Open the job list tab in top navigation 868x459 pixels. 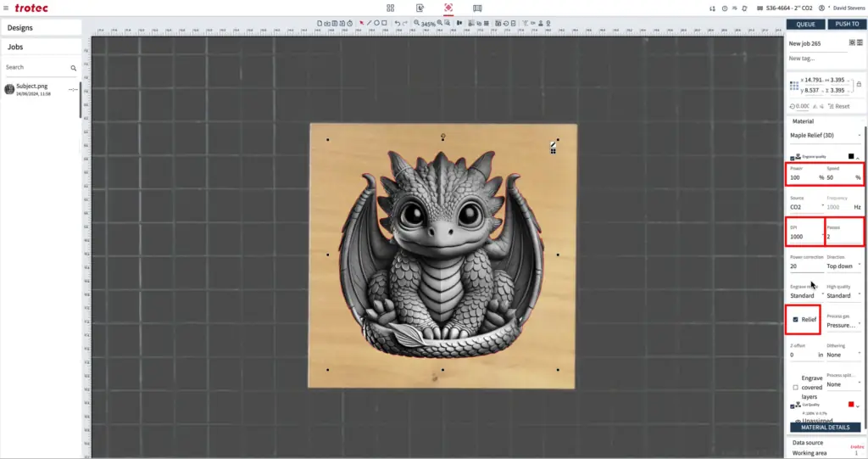click(477, 8)
